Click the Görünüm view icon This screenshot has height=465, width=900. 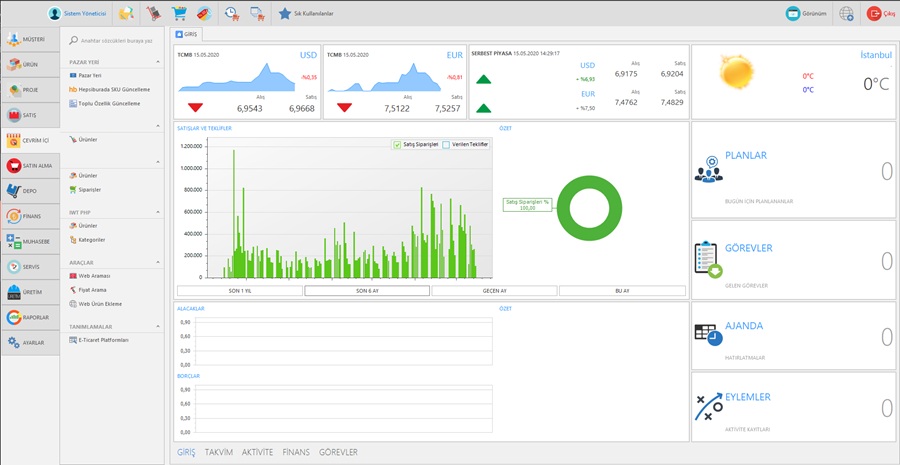pos(793,14)
